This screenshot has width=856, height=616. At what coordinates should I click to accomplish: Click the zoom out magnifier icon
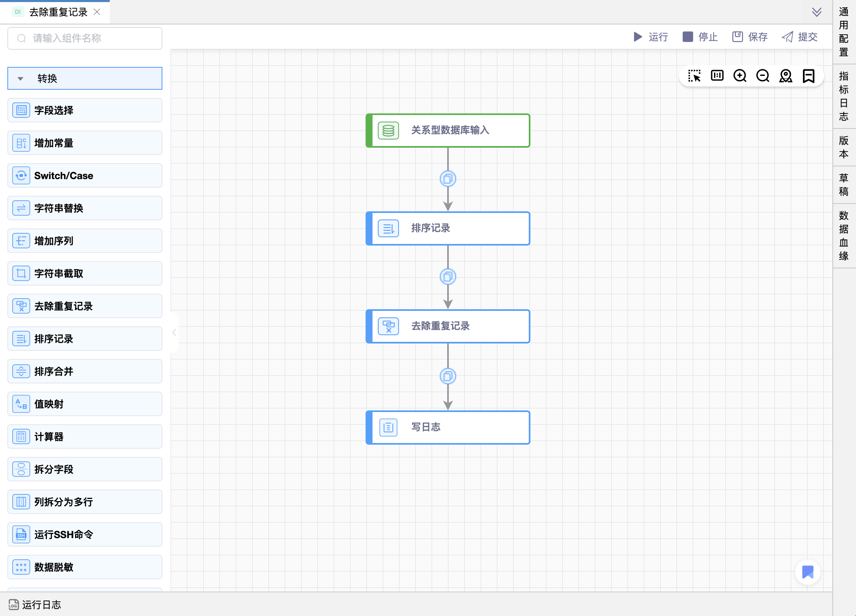click(x=763, y=76)
